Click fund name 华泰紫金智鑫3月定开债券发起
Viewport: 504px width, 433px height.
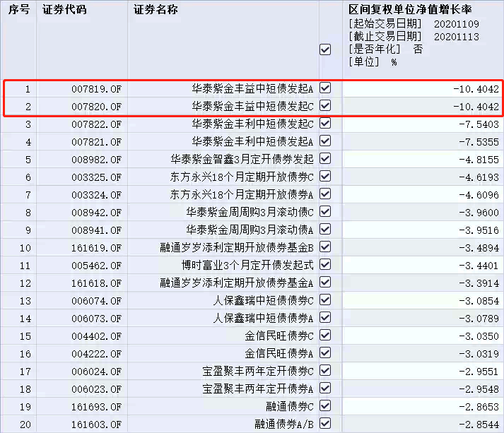pyautogui.click(x=242, y=159)
